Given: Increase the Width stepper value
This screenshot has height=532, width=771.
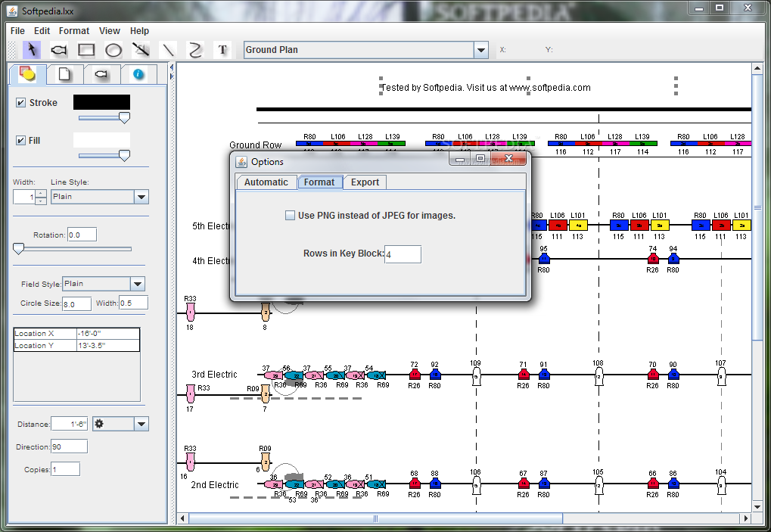Looking at the screenshot, I should click(x=42, y=193).
